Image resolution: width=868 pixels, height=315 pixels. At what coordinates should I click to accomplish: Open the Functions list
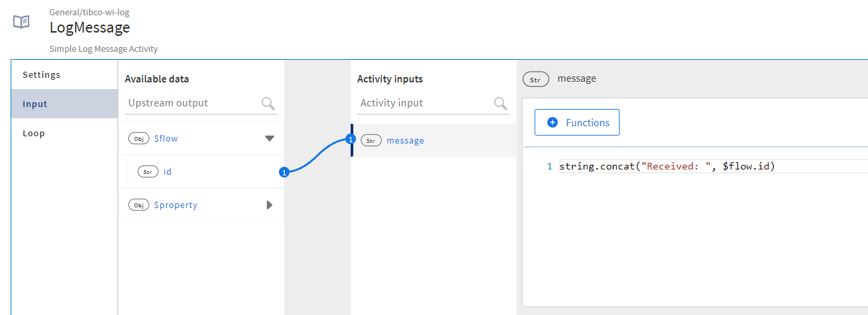pos(576,122)
